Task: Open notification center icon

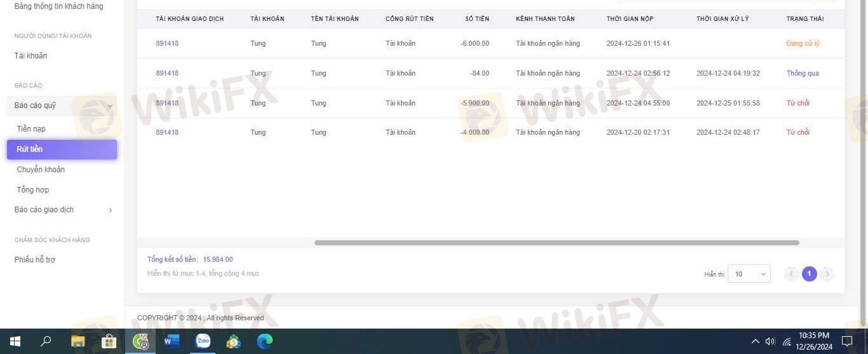Action: coord(846,341)
